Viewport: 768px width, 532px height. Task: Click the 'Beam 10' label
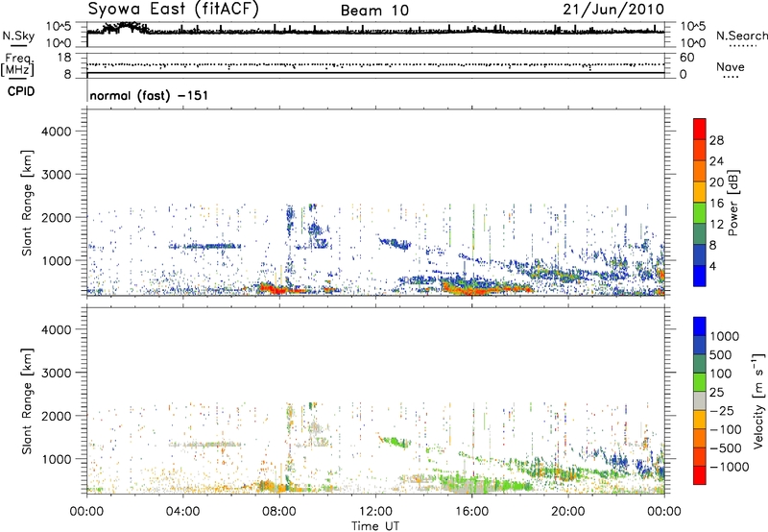374,11
